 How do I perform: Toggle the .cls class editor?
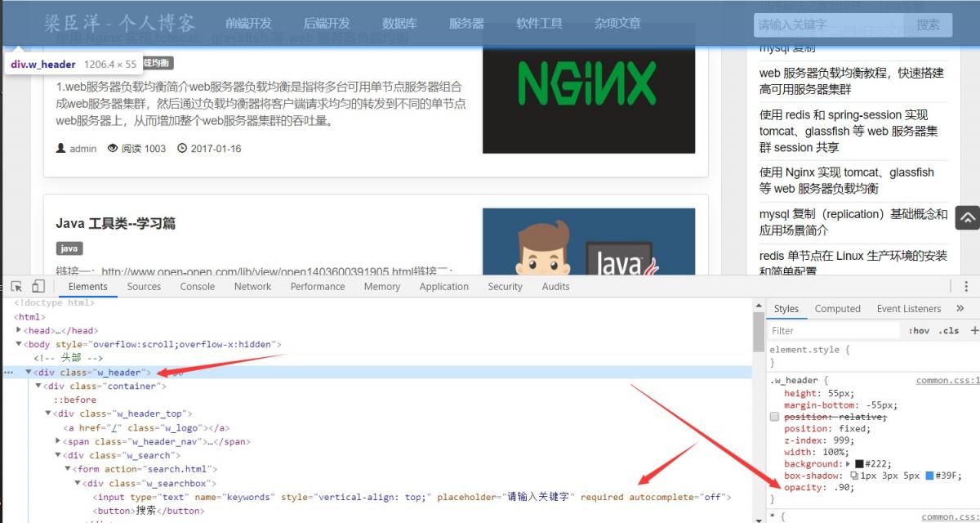tap(949, 331)
